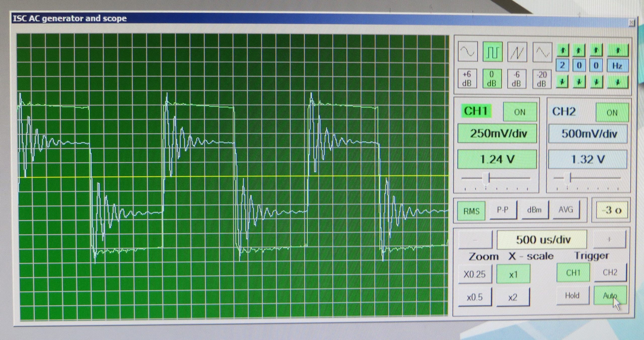
Task: Choose the sawtooth waveform icon
Action: (517, 52)
